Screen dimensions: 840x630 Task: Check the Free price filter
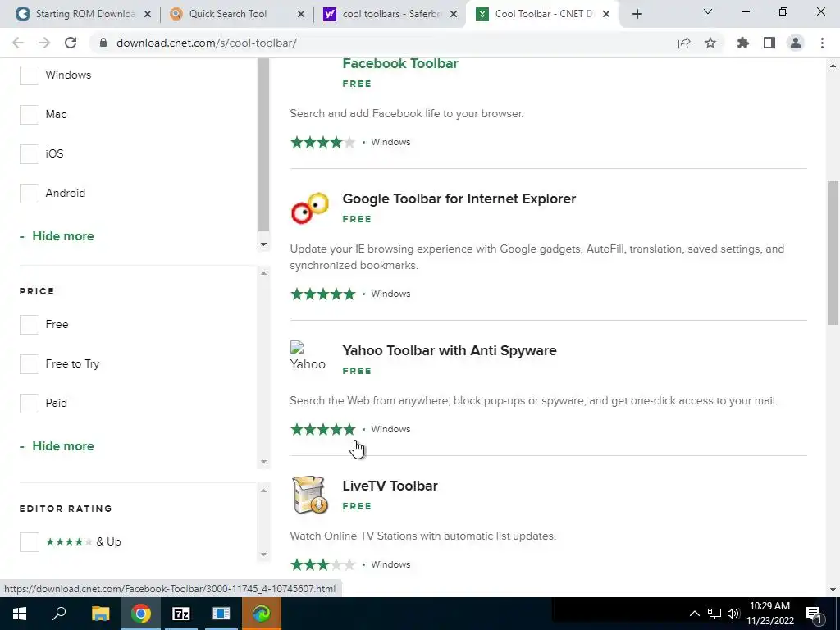[x=30, y=325]
